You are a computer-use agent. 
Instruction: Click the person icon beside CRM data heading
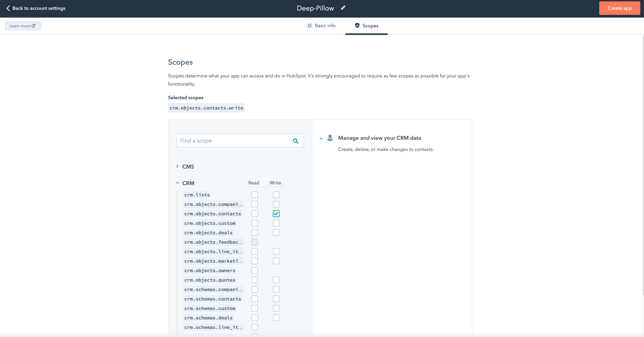tap(330, 138)
